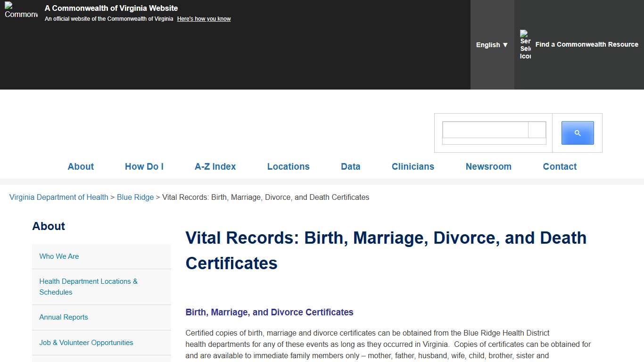View the Annual Reports page
The image size is (644, 362).
coord(63,317)
